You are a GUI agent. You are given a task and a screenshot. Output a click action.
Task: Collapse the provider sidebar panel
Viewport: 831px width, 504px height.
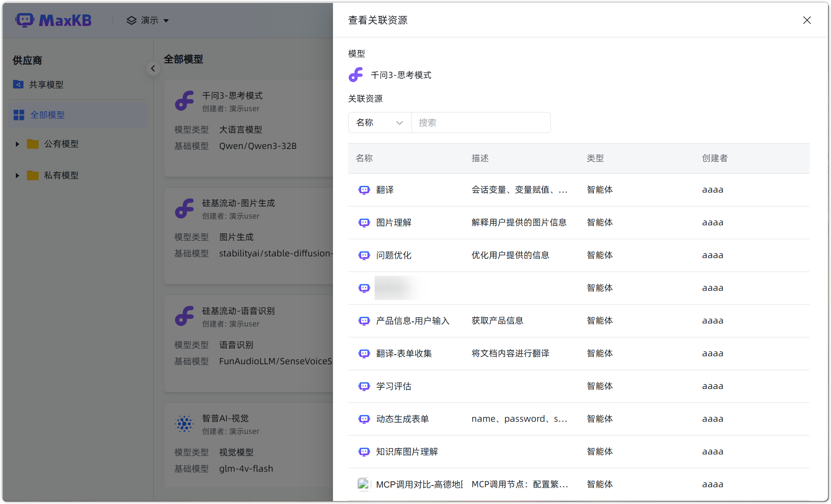153,68
